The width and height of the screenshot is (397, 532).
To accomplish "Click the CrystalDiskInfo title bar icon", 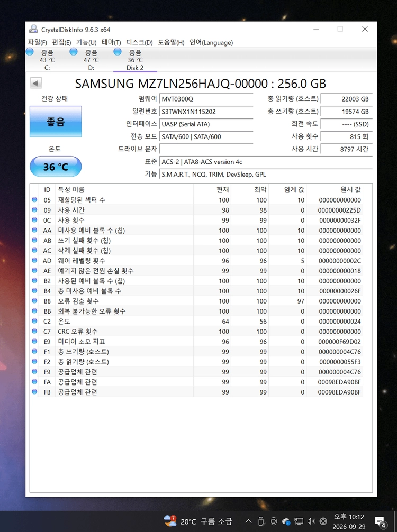I will pos(33,29).
